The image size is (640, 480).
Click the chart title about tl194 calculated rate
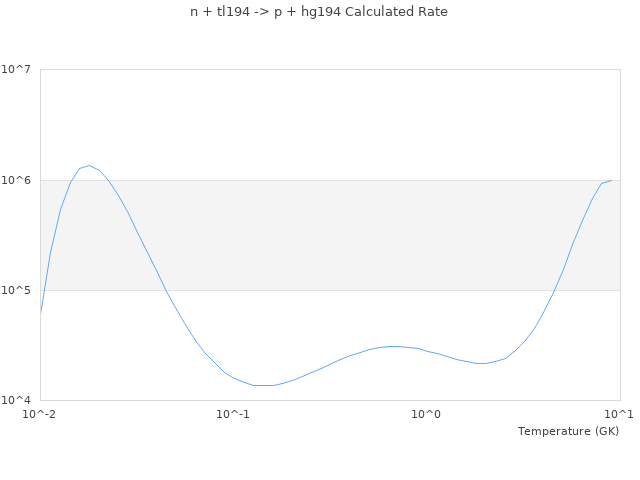click(x=319, y=12)
